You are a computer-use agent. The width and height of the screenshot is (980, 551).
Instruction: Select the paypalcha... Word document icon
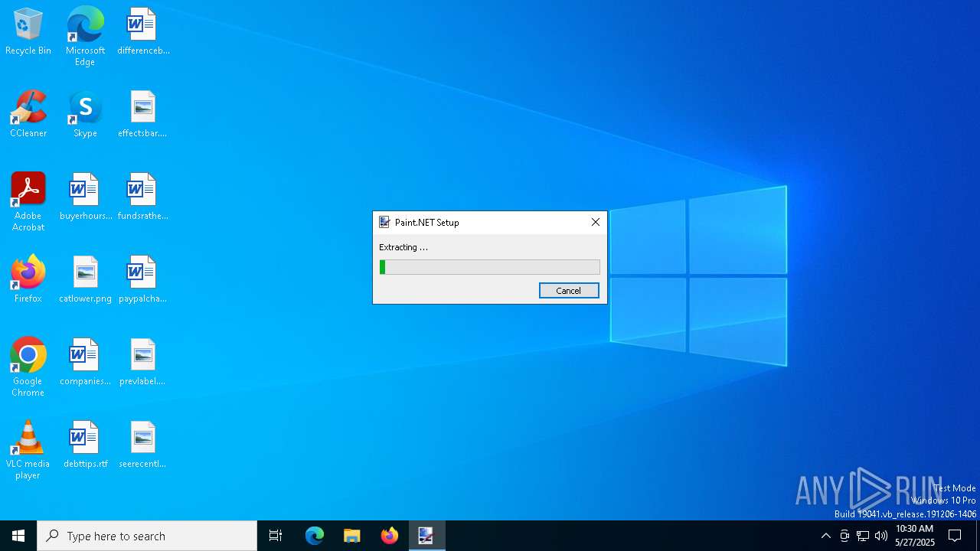coord(142,280)
